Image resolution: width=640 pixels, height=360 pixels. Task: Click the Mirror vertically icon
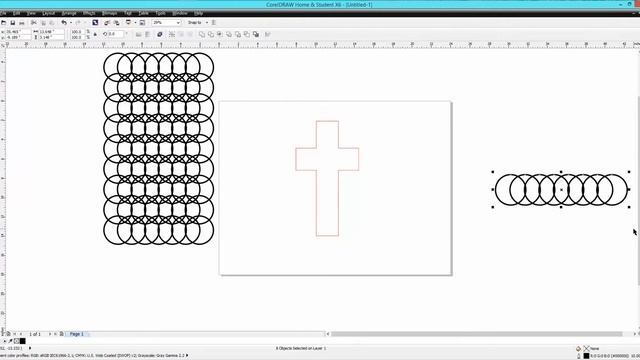pyautogui.click(x=148, y=34)
